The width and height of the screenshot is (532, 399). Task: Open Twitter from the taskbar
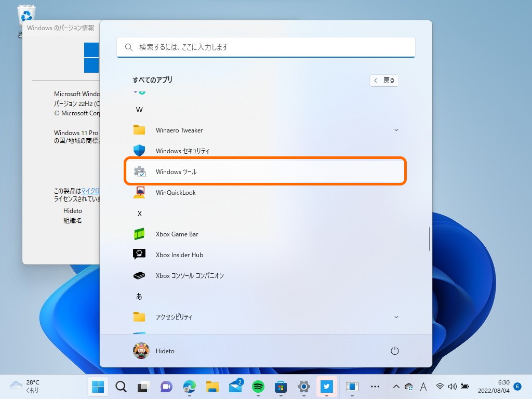click(x=326, y=387)
